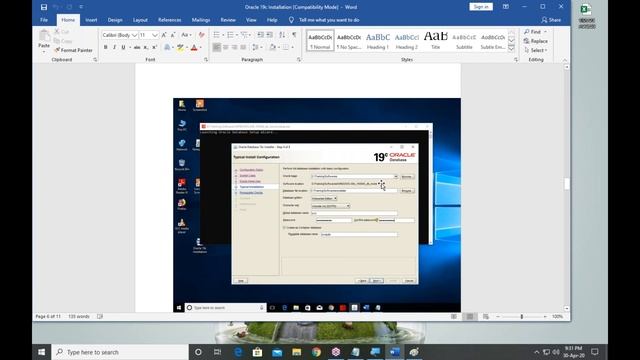The height and width of the screenshot is (360, 640).
Task: Switch to the Review tab
Action: click(228, 20)
